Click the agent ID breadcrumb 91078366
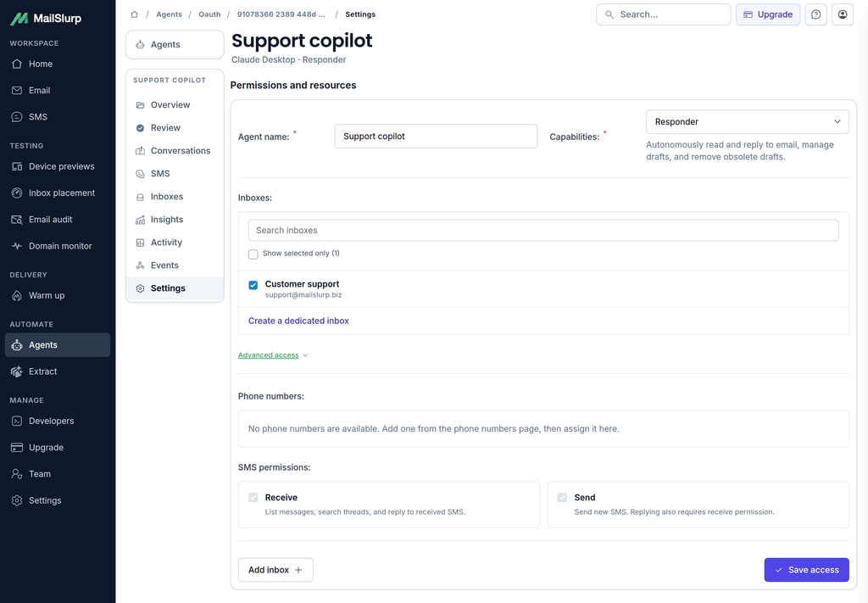The width and height of the screenshot is (868, 603). click(281, 14)
